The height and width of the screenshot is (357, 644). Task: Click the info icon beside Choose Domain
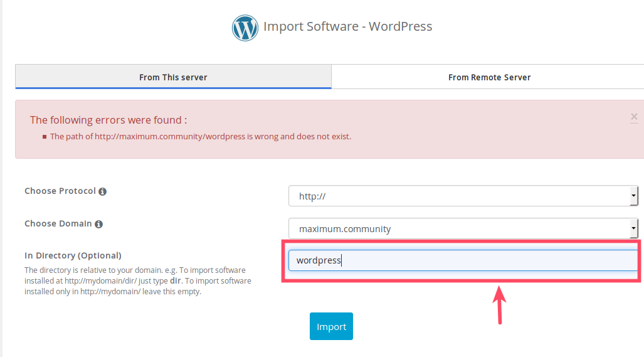(x=98, y=224)
